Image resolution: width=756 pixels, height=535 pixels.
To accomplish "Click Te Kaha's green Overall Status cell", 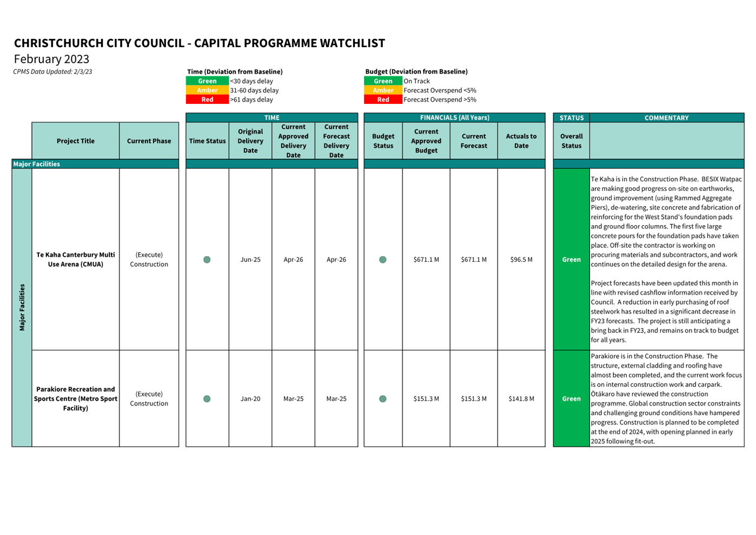I will pos(571,260).
